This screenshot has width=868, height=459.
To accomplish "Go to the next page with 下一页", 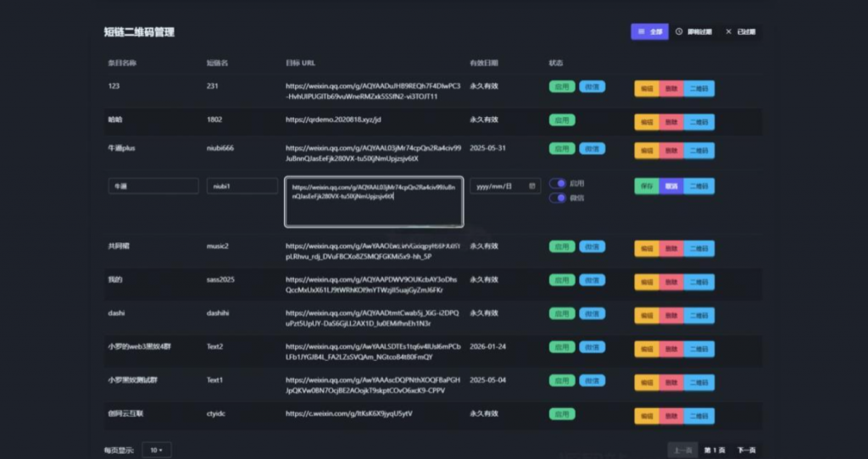I will [x=746, y=450].
